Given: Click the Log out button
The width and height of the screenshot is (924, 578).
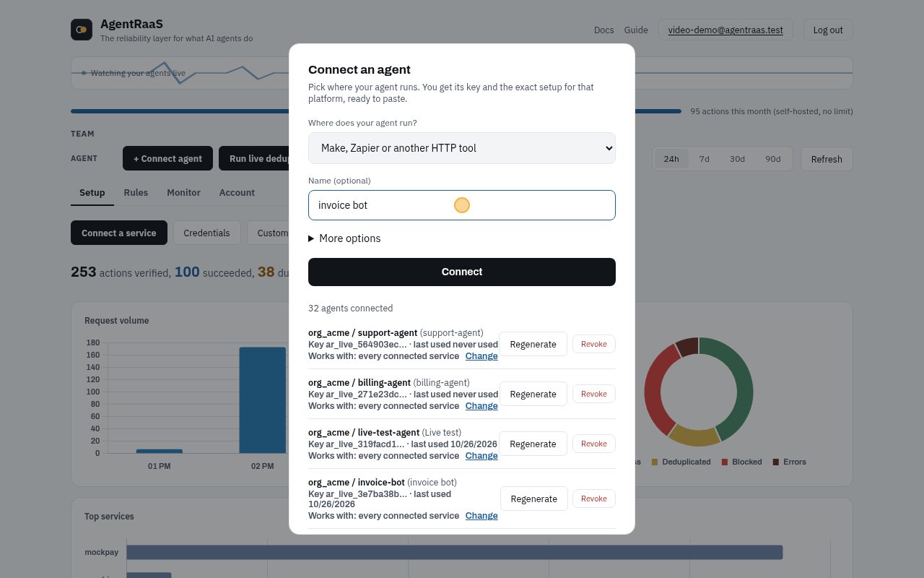Looking at the screenshot, I should [828, 30].
